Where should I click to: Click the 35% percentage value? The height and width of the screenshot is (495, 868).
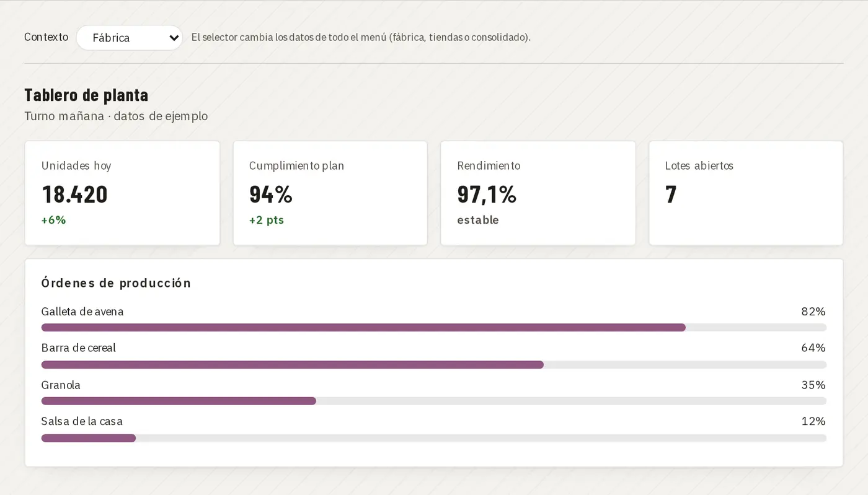(813, 385)
